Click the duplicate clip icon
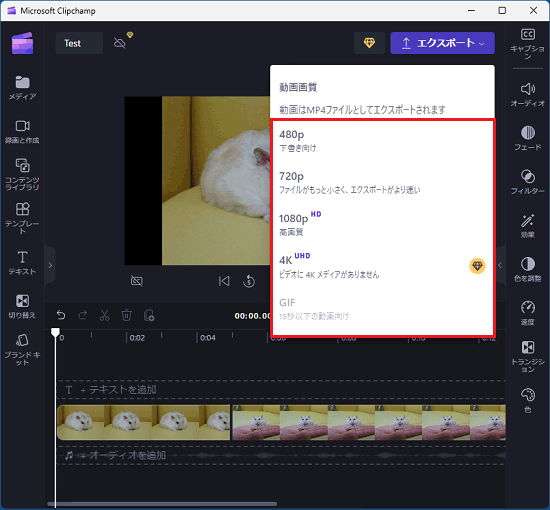The width and height of the screenshot is (550, 510). click(x=149, y=315)
